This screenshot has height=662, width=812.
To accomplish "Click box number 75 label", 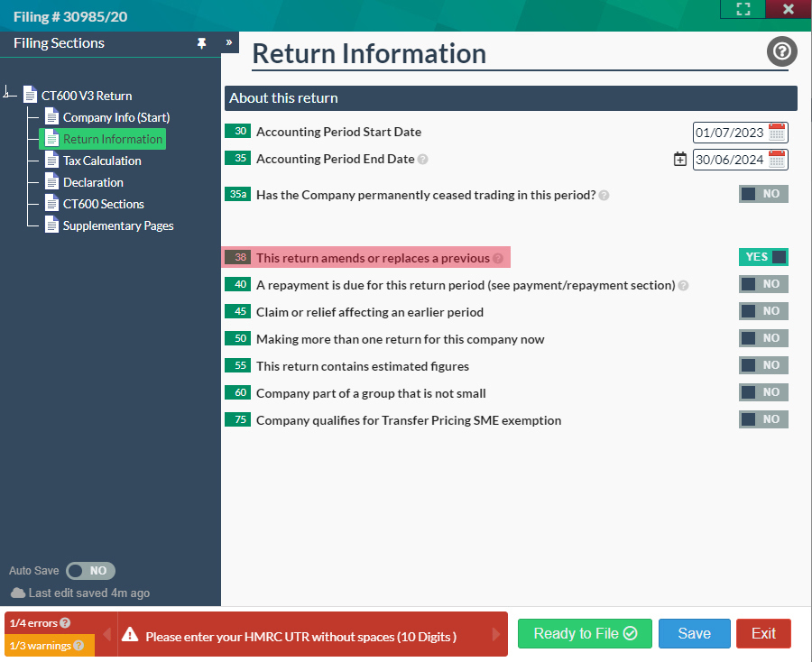I will click(x=237, y=419).
